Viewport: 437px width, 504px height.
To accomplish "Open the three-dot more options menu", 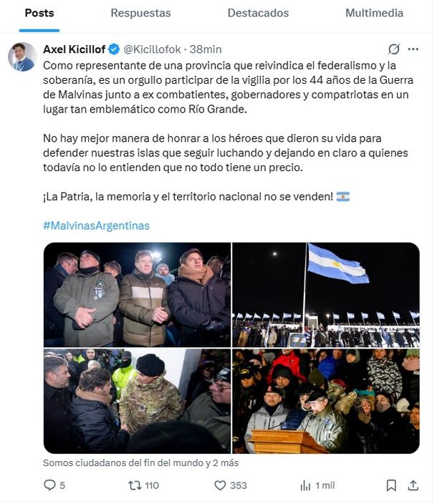I will (x=413, y=49).
